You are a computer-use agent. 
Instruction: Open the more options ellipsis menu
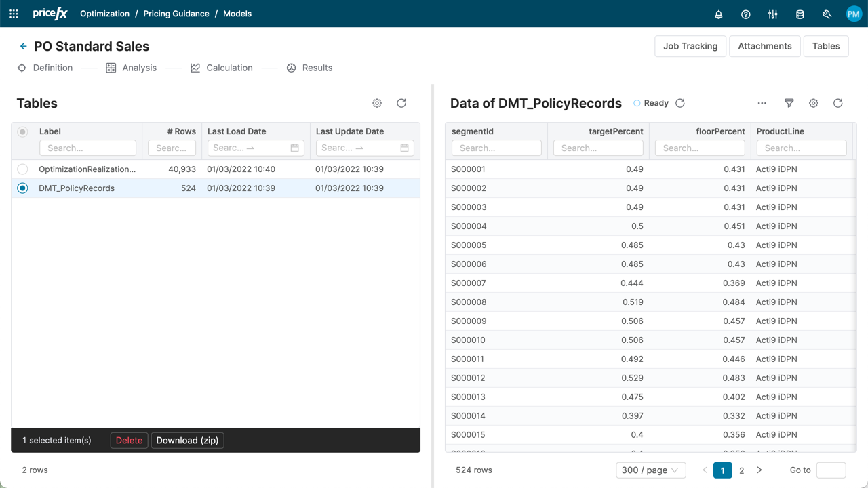click(762, 103)
